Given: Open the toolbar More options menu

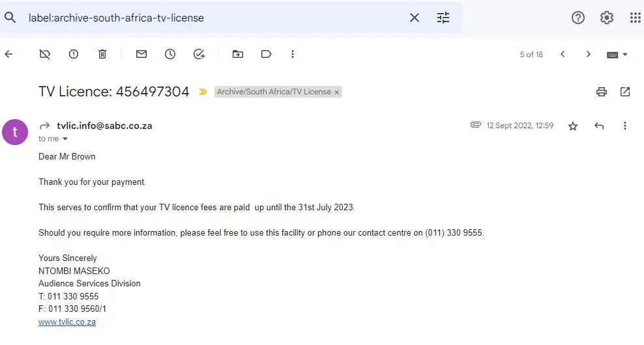Looking at the screenshot, I should click(x=293, y=54).
